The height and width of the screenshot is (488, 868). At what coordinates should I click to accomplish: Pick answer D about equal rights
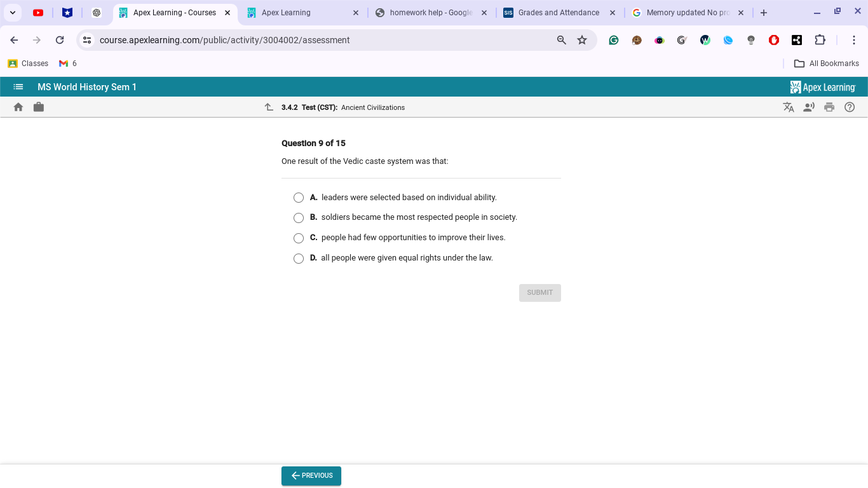299,259
